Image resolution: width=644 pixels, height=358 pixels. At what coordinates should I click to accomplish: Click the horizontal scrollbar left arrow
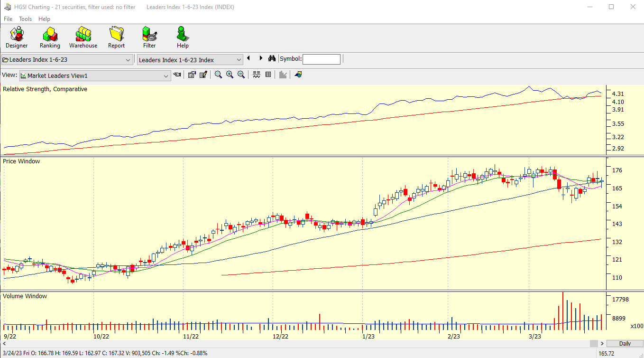pos(4,343)
